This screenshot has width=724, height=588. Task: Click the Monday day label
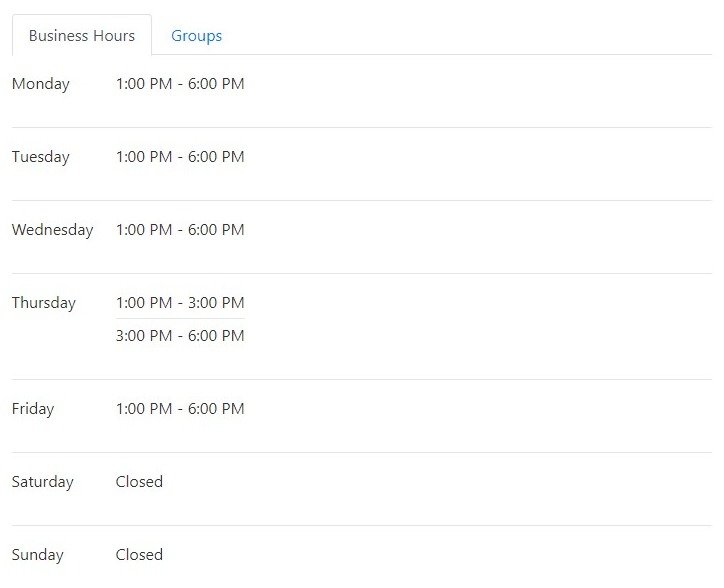click(x=41, y=84)
